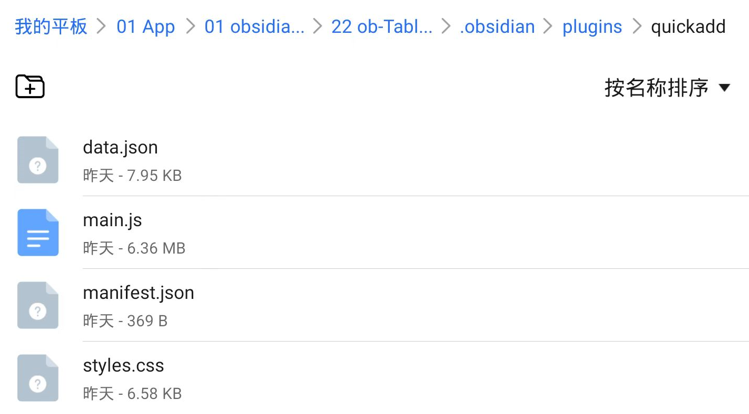Click the new folder icon
This screenshot has height=414, width=749.
tap(30, 87)
